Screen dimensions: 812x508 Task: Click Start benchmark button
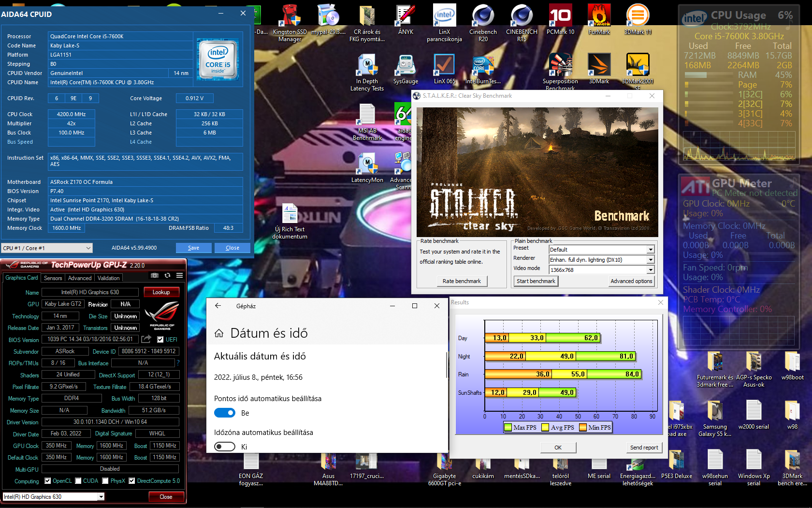tap(536, 281)
